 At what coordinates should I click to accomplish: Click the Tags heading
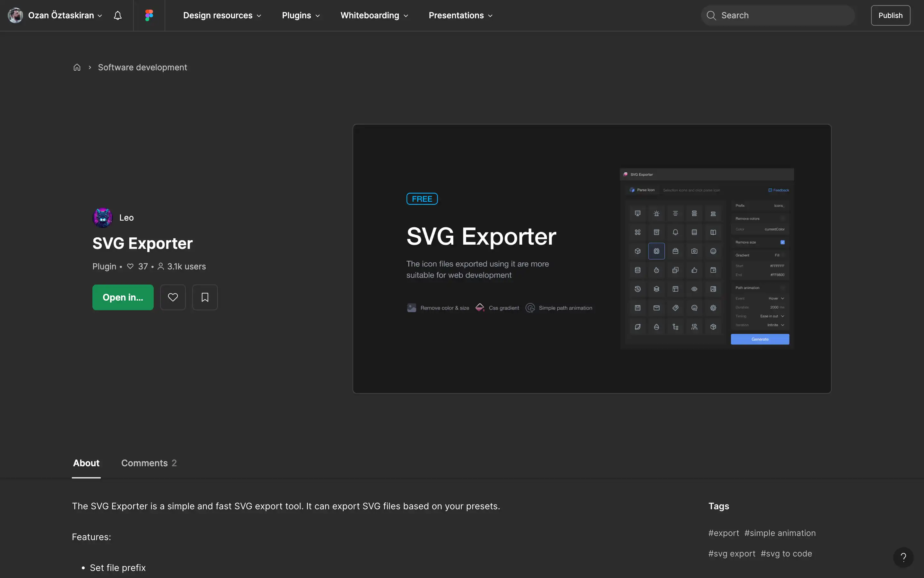[719, 506]
